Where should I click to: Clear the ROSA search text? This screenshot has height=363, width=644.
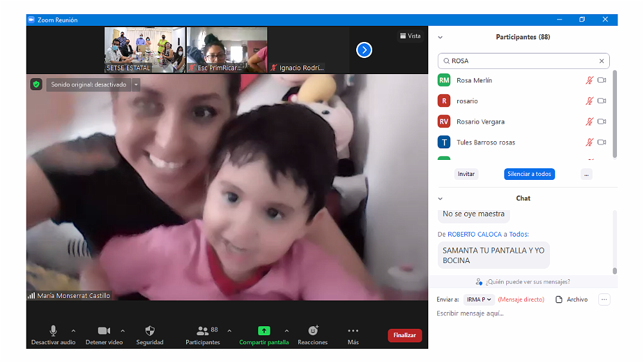click(x=601, y=61)
